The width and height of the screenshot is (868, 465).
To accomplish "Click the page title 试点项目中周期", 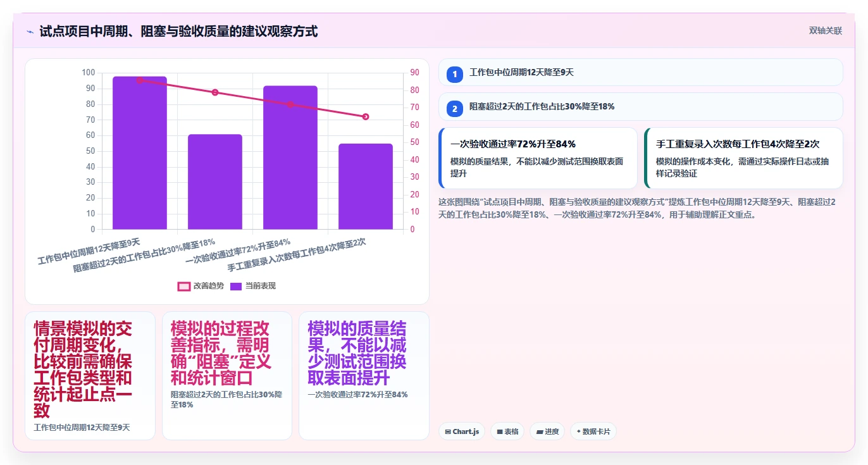I will click(178, 31).
